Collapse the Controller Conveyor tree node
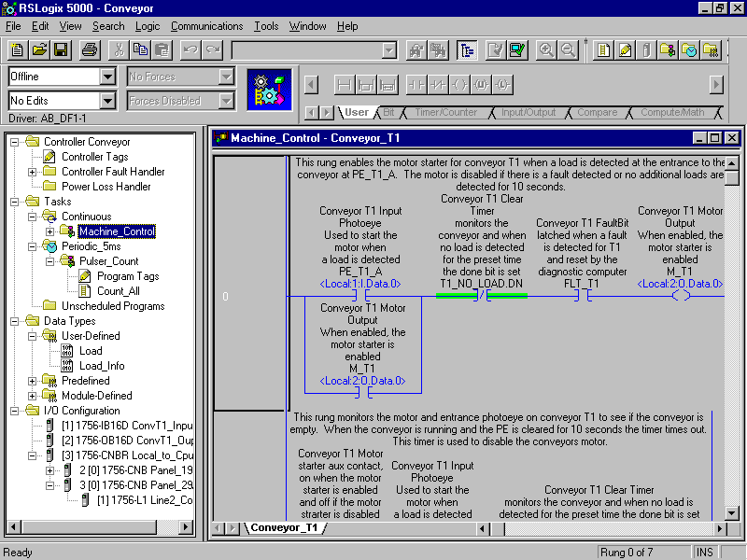 [15, 142]
